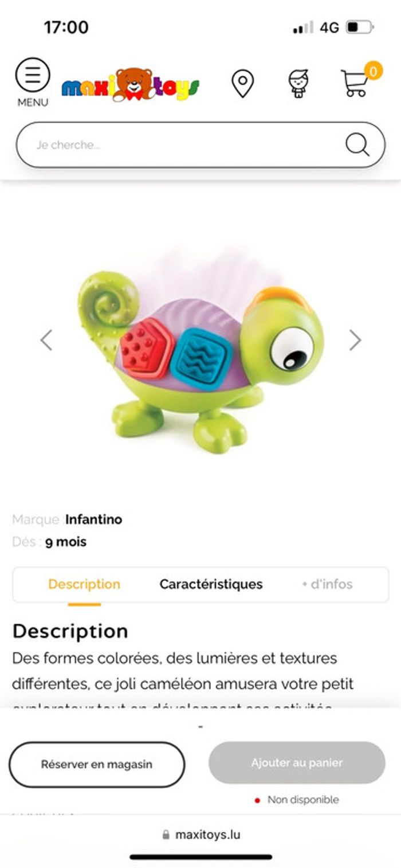
Task: Click the Ajouter au panier button
Action: [297, 763]
